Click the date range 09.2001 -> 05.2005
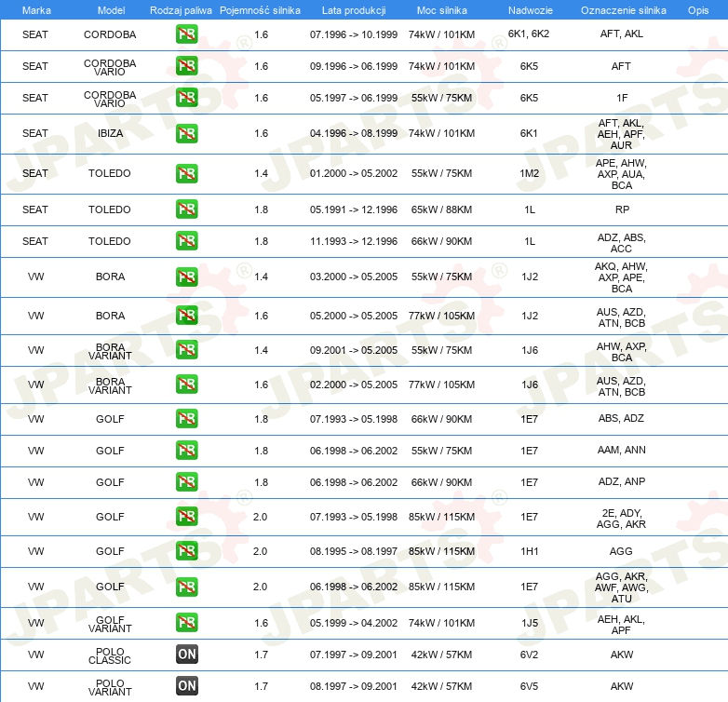728x702 pixels. [354, 350]
